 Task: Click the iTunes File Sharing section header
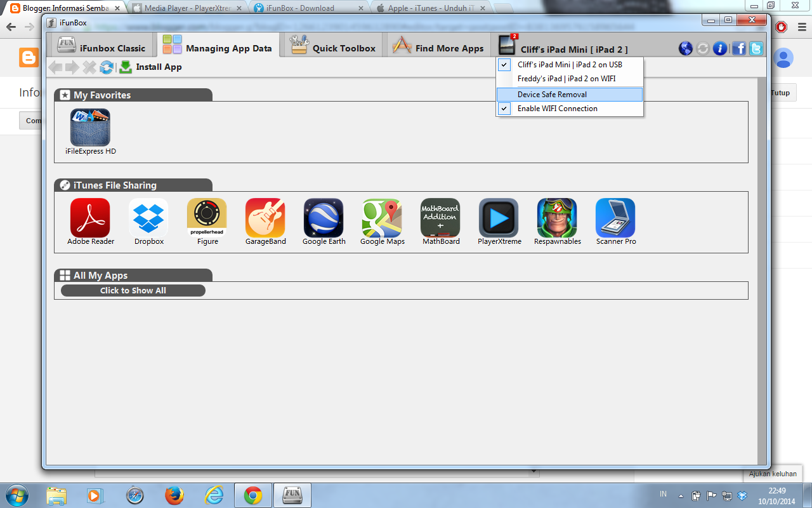click(133, 185)
